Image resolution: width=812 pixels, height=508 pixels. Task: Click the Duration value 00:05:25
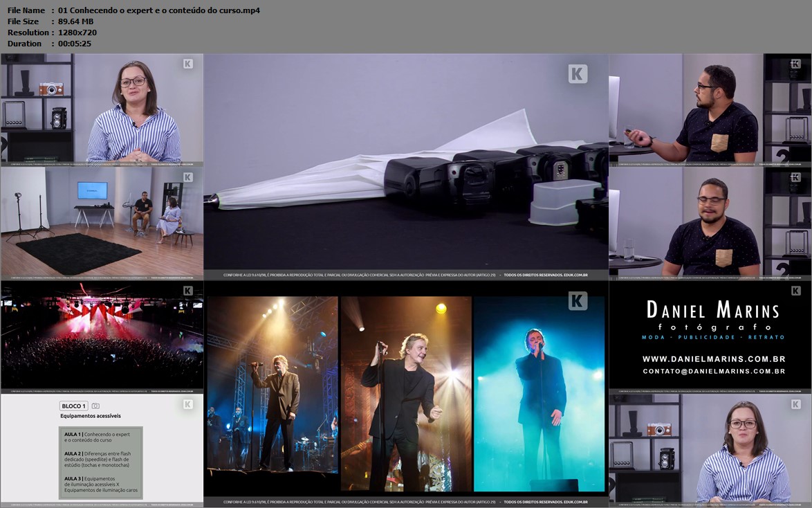[75, 44]
